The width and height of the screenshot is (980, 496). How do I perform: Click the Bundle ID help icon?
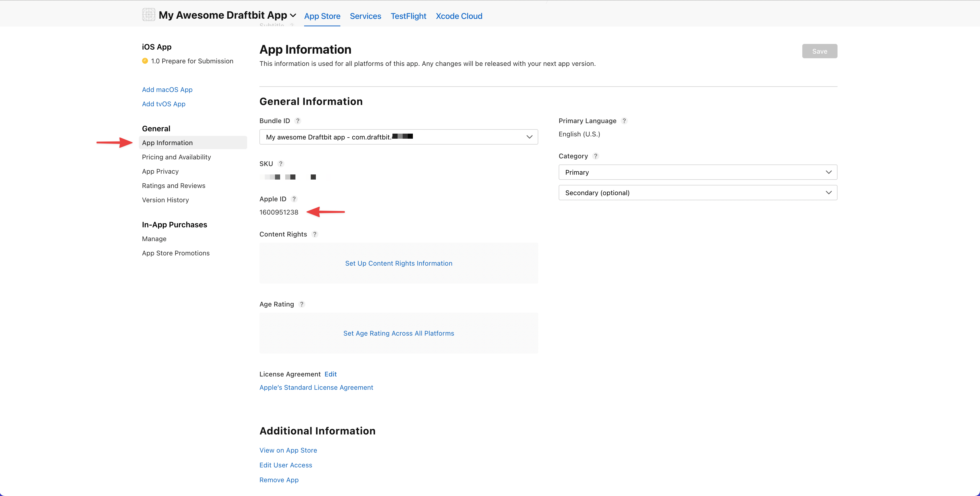pos(298,121)
